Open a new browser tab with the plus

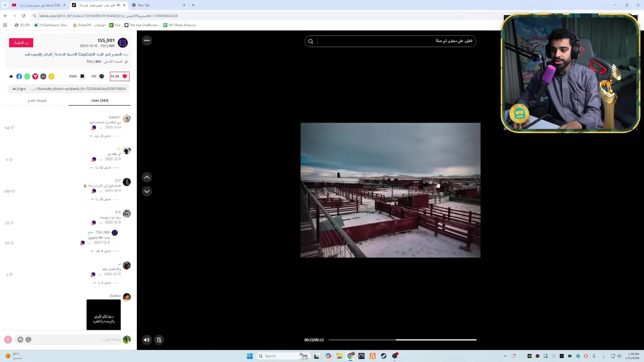pyautogui.click(x=193, y=5)
